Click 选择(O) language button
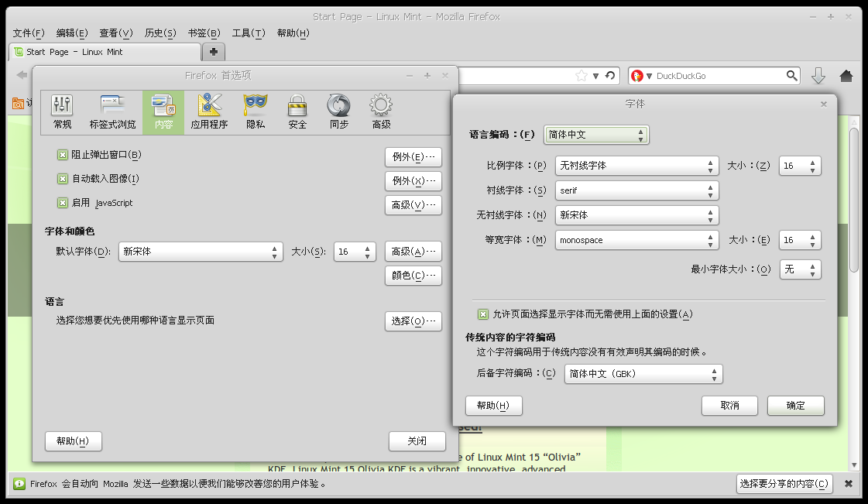Image resolution: width=868 pixels, height=504 pixels. (413, 321)
